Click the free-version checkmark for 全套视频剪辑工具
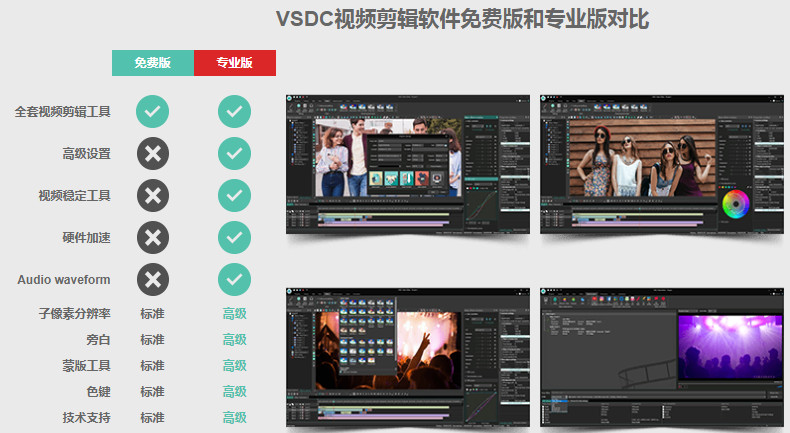790x433 pixels. click(x=153, y=111)
